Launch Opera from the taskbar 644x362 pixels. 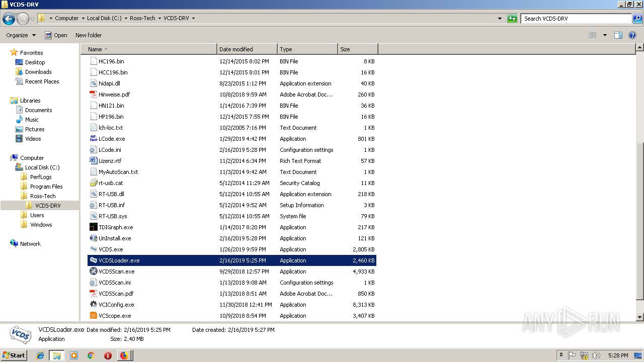(x=108, y=355)
